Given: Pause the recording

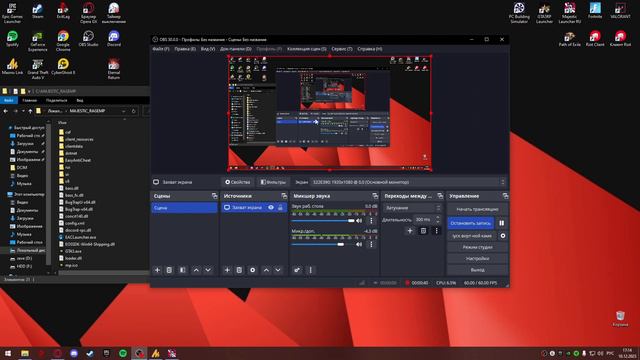Looking at the screenshot, I should [x=502, y=223].
